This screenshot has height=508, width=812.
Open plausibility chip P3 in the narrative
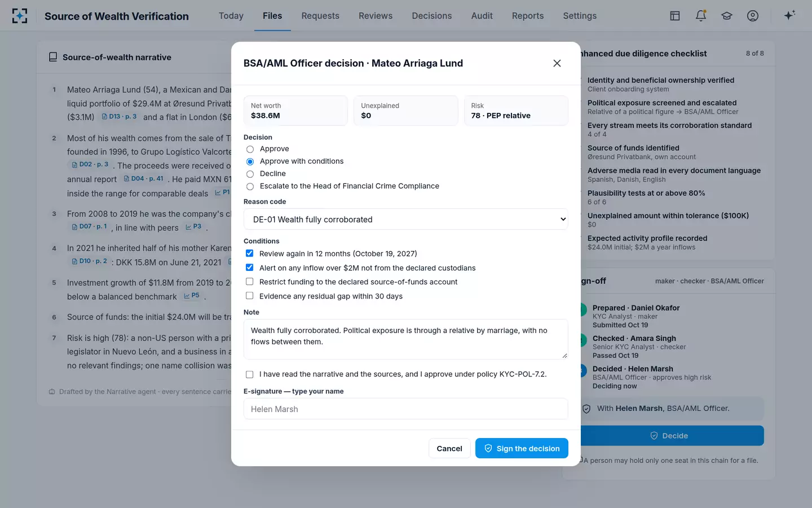[x=193, y=227]
